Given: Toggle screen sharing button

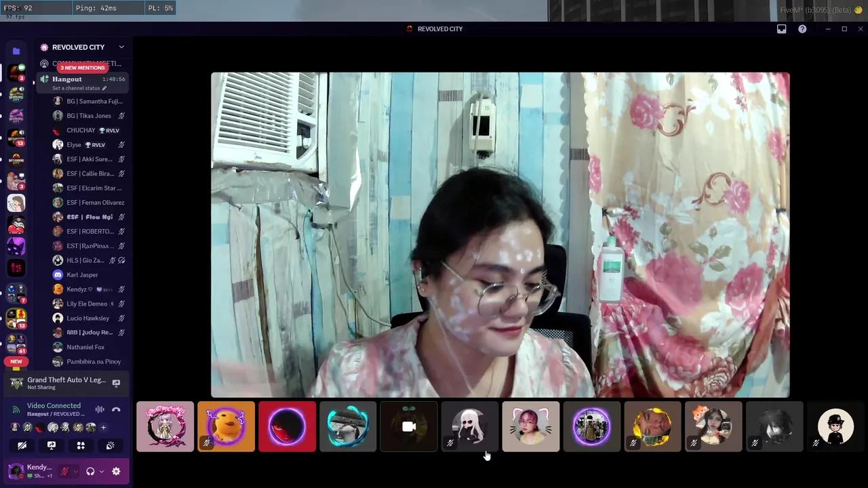Looking at the screenshot, I should (x=51, y=445).
